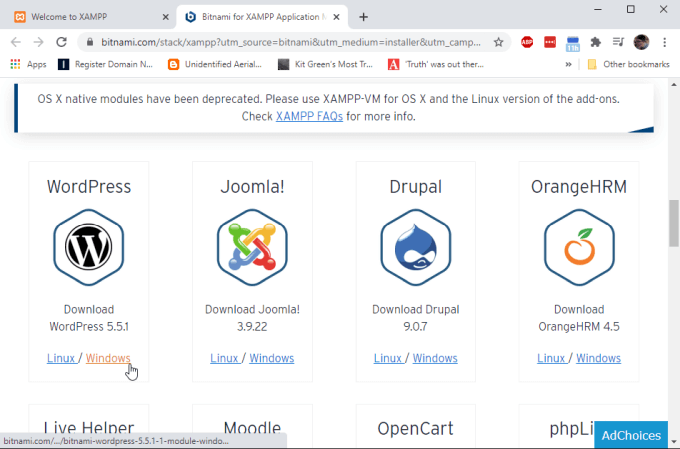Click the Moodle card heading

tap(252, 428)
